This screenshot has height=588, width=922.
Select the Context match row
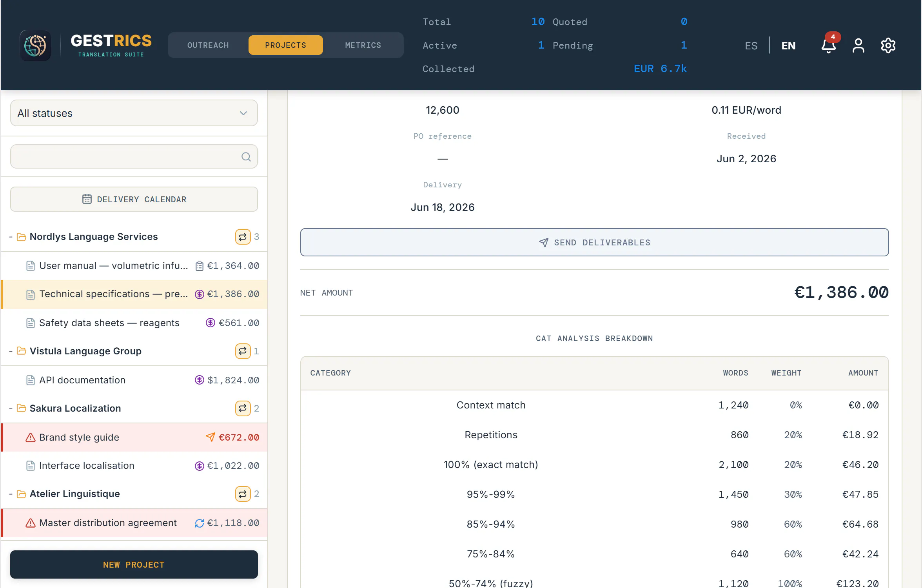point(594,405)
